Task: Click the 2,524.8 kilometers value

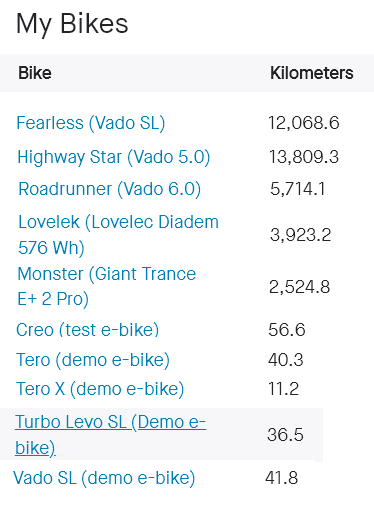Action: tap(299, 287)
